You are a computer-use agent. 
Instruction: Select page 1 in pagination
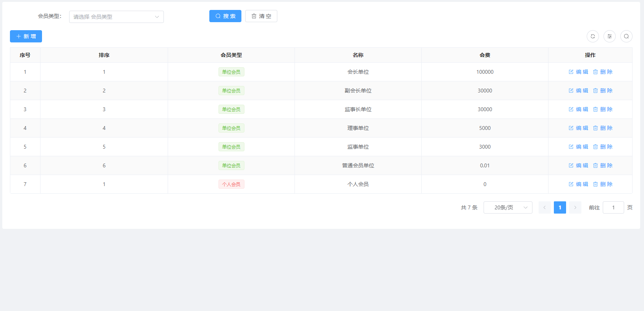pos(560,207)
